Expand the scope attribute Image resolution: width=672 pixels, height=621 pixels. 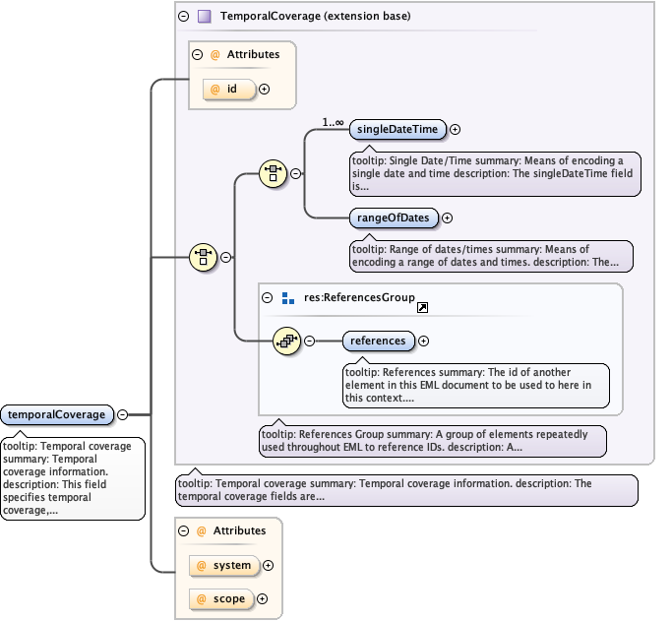coord(262,597)
